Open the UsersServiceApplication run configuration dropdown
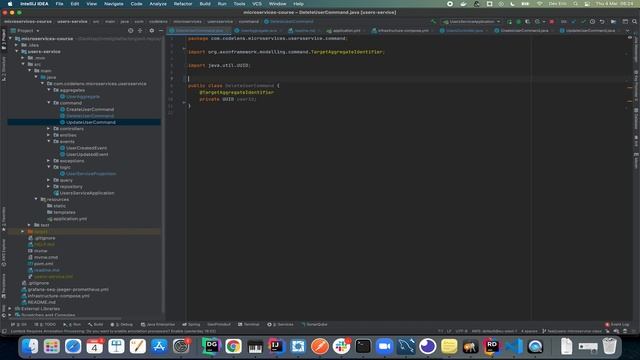The height and width of the screenshot is (360, 640). click(471, 22)
